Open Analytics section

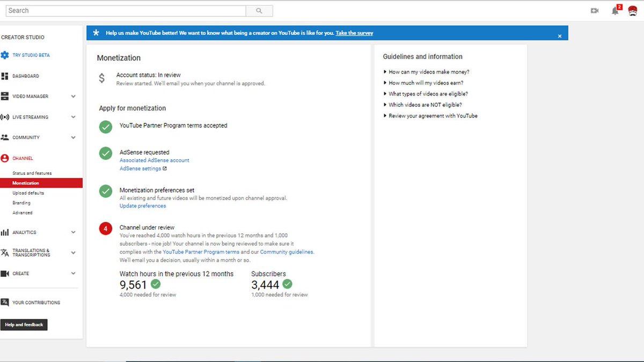(x=24, y=232)
